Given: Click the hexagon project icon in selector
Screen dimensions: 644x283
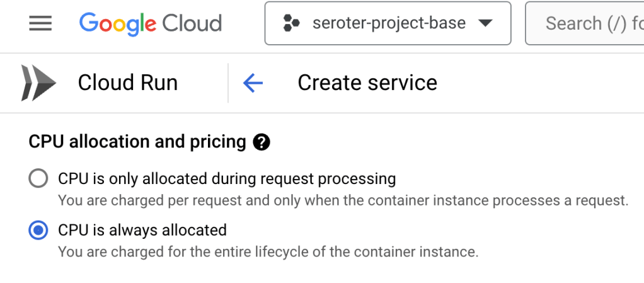Looking at the screenshot, I should (291, 24).
